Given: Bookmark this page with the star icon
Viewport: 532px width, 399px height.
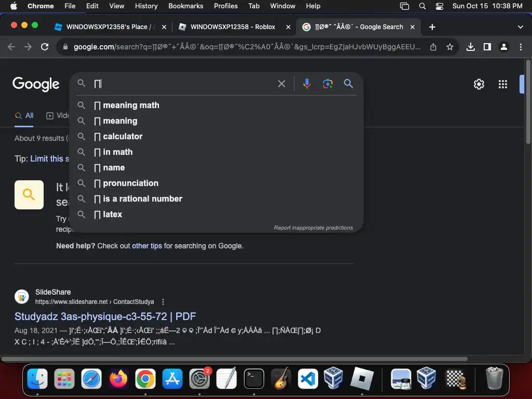Looking at the screenshot, I should coord(449,47).
